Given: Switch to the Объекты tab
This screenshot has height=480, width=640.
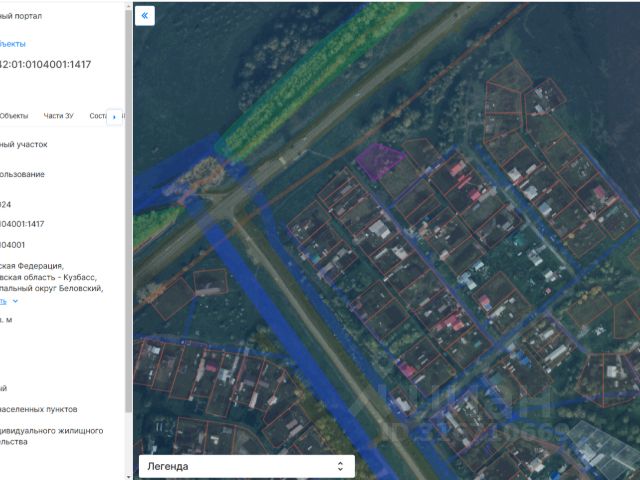Looking at the screenshot, I should coord(14,116).
